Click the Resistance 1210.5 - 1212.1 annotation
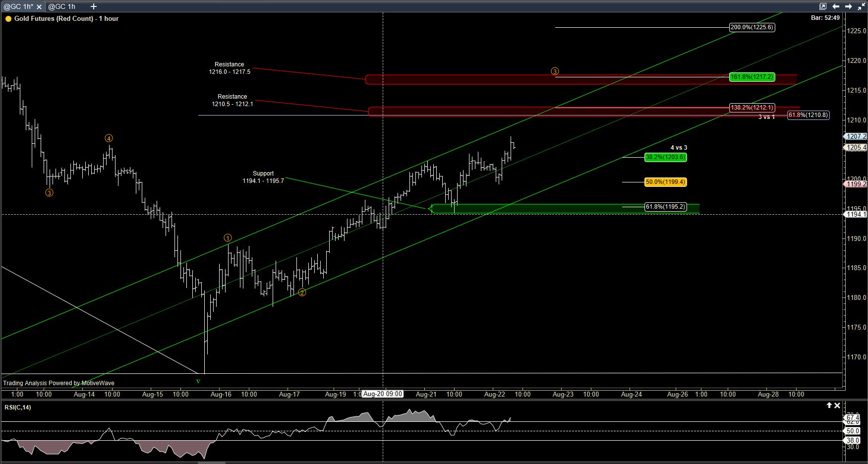 (232, 100)
